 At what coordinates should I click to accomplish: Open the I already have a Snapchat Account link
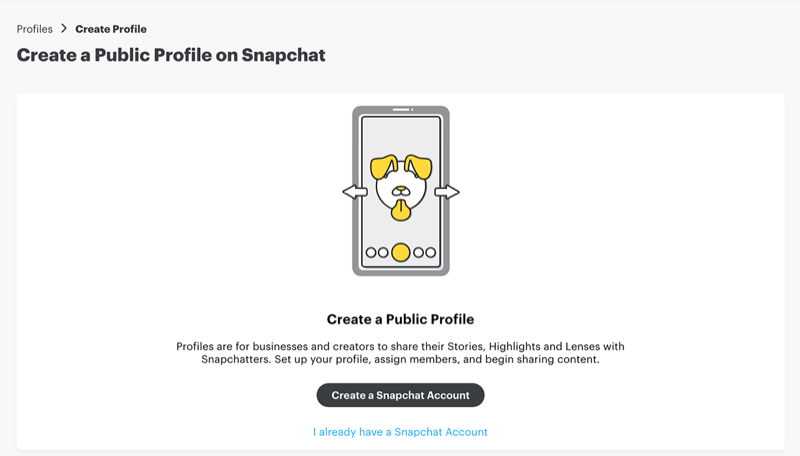(x=400, y=432)
